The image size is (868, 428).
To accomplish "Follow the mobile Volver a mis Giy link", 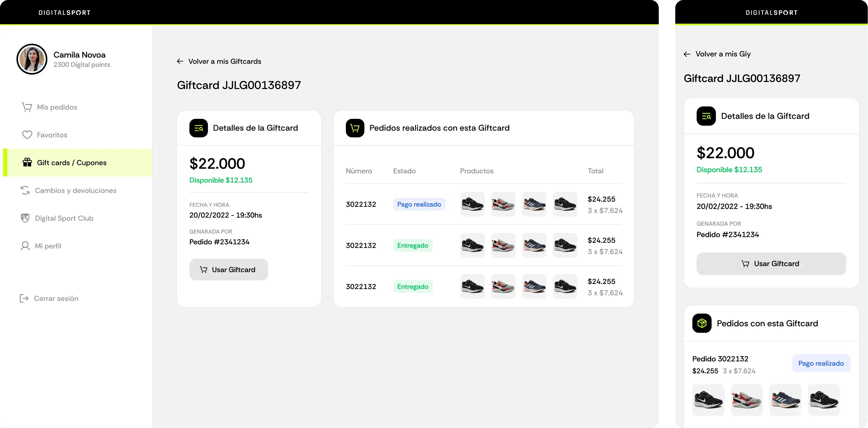I will pos(723,54).
